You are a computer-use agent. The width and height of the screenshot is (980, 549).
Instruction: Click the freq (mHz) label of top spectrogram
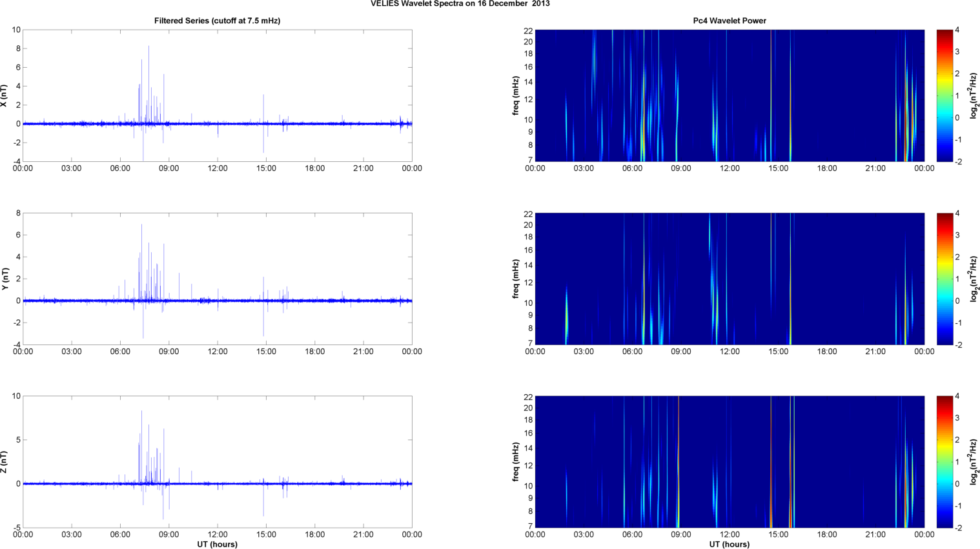[516, 95]
